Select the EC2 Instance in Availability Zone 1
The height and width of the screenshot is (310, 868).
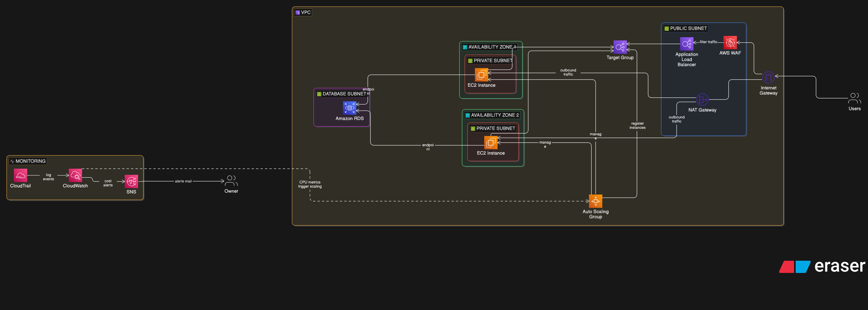click(481, 75)
